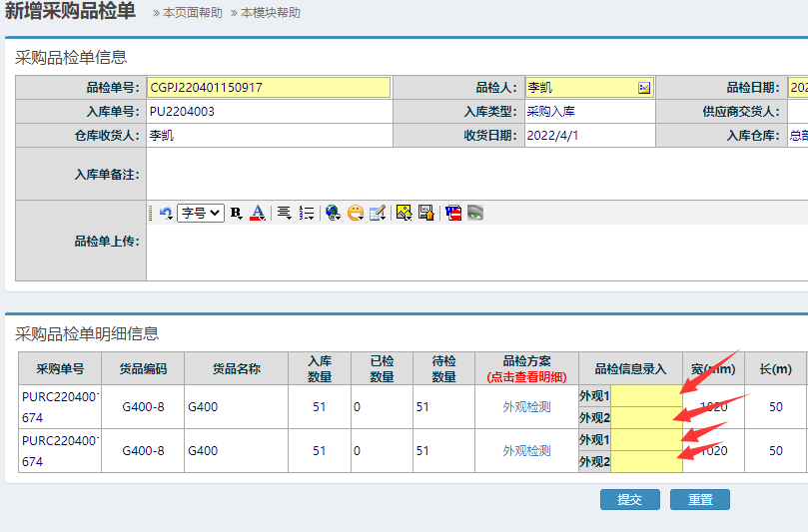The height and width of the screenshot is (532, 808).
Task: Open 外观检测 link in first row
Action: click(526, 407)
